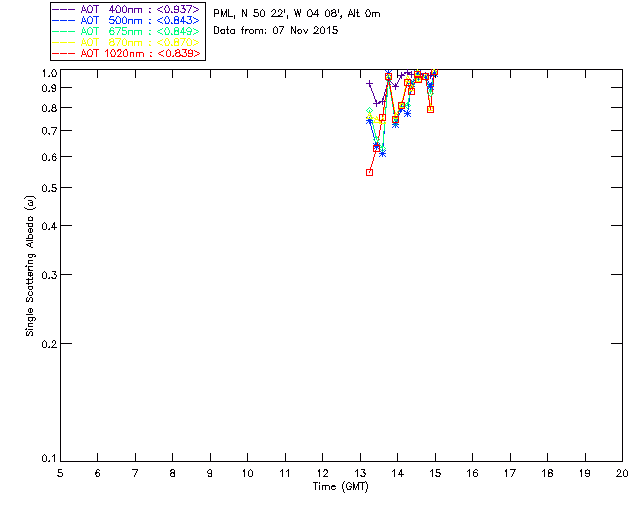Click the blue dashed line in legend
640x512 pixels.
64,22
